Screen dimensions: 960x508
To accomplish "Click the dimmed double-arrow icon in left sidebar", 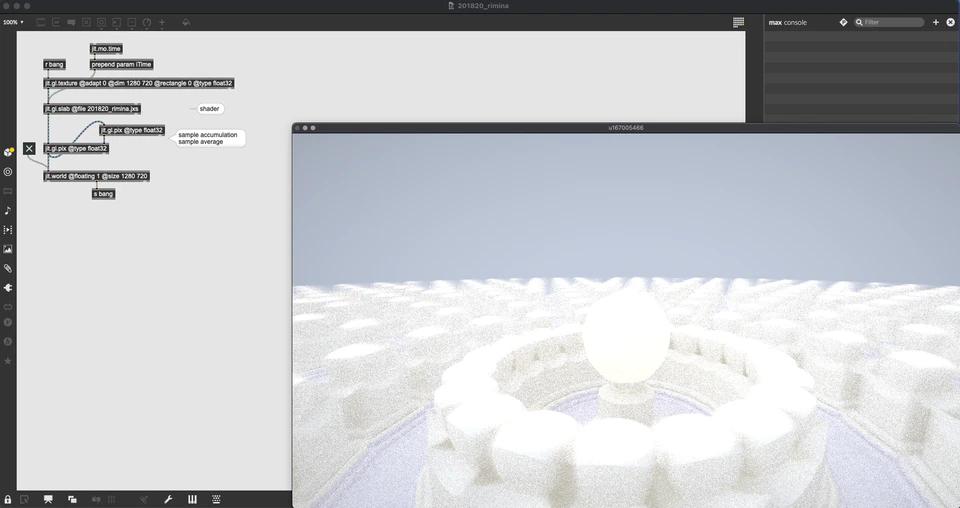I will (8, 307).
